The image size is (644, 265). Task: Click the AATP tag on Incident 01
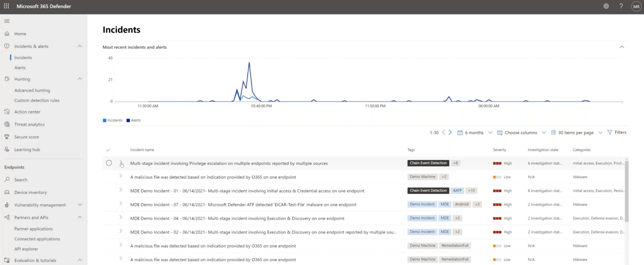point(457,190)
